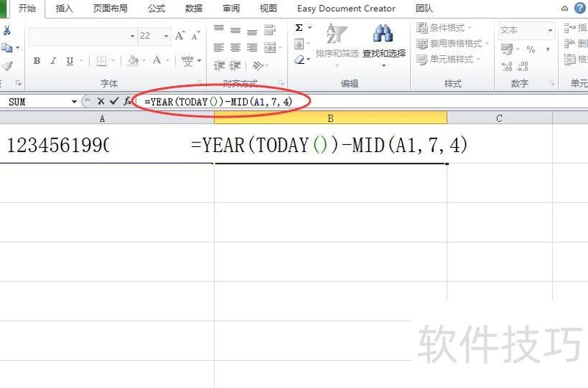The height and width of the screenshot is (388, 588).
Task: Decrease font size with small A
Action: [x=196, y=36]
